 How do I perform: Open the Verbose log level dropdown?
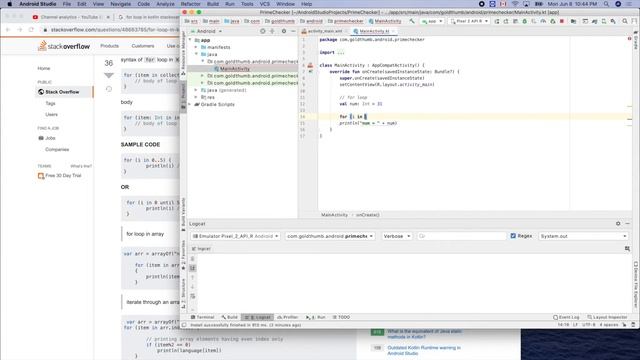(x=397, y=236)
